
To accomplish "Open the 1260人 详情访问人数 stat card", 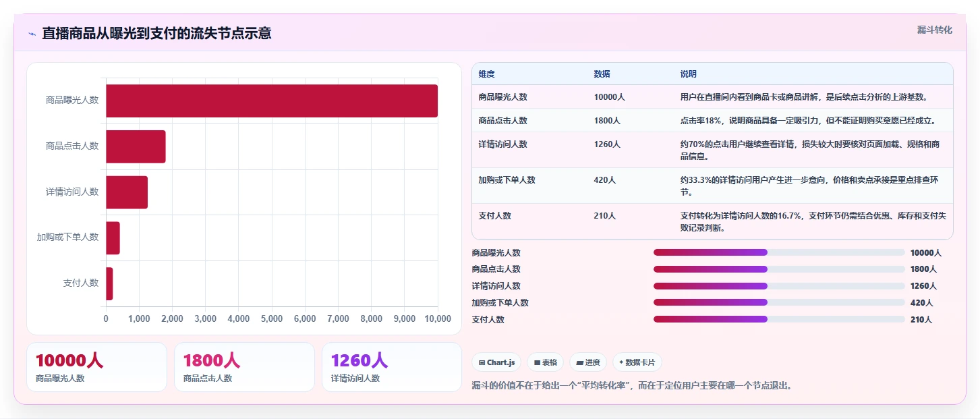I will (392, 367).
